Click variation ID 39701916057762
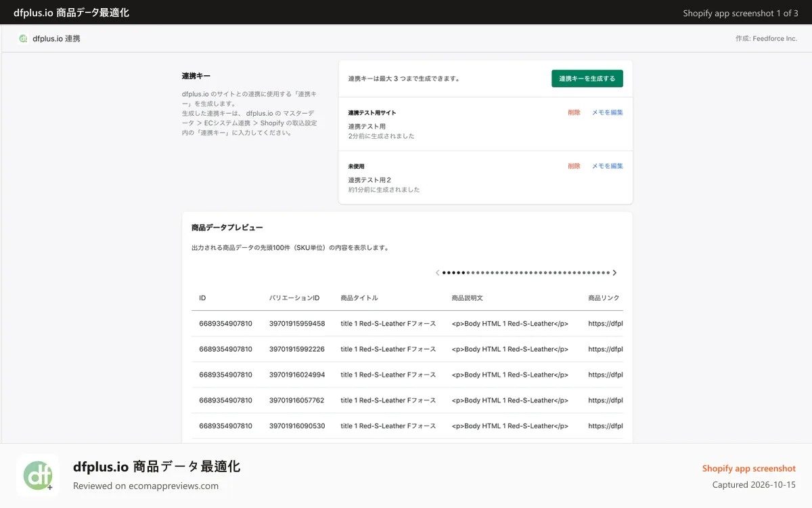This screenshot has width=812, height=508. (296, 400)
